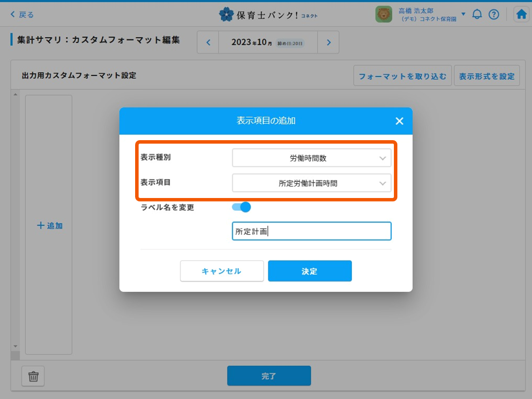This screenshot has width=532, height=399.
Task: Open the help question mark icon
Action: tap(494, 14)
